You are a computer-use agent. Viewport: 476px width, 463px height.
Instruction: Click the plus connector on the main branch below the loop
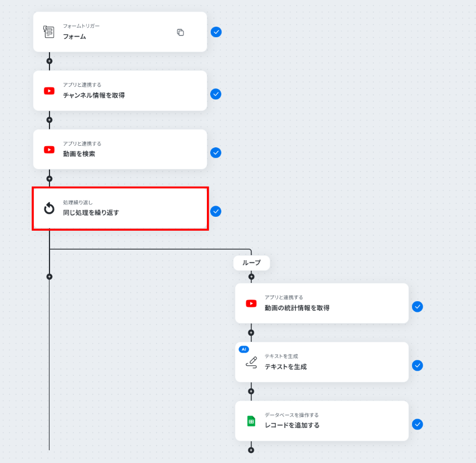point(49,276)
